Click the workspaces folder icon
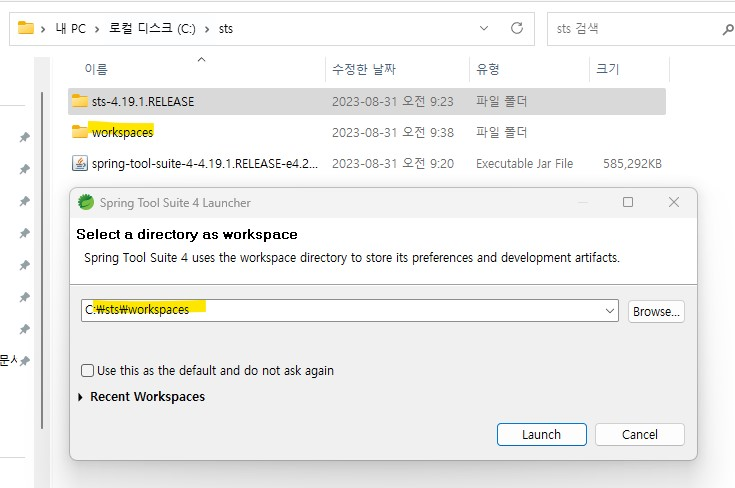 coord(79,132)
